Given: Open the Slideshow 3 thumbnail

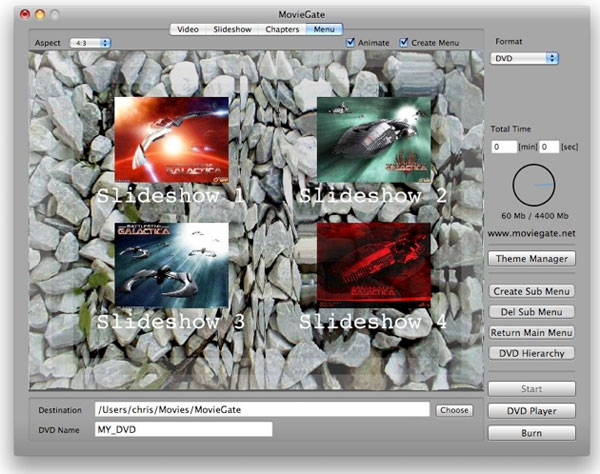Looking at the screenshot, I should coord(171,263).
